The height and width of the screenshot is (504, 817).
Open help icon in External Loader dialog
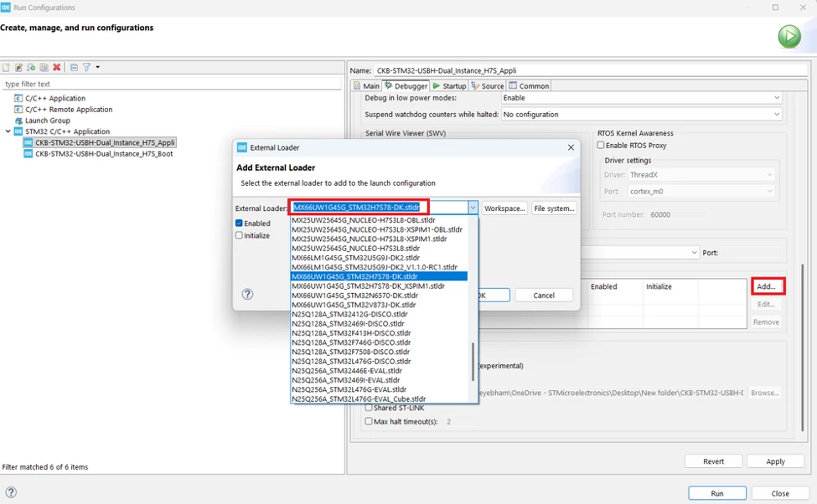click(247, 294)
